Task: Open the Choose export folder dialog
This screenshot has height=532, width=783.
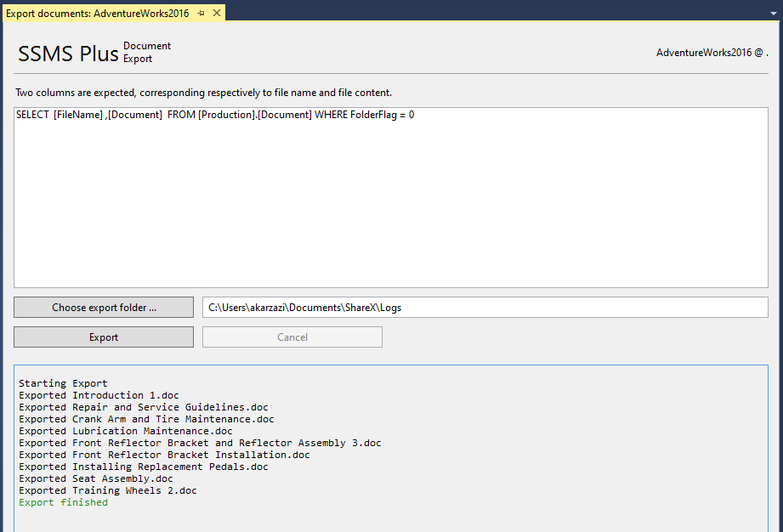Action: [104, 308]
